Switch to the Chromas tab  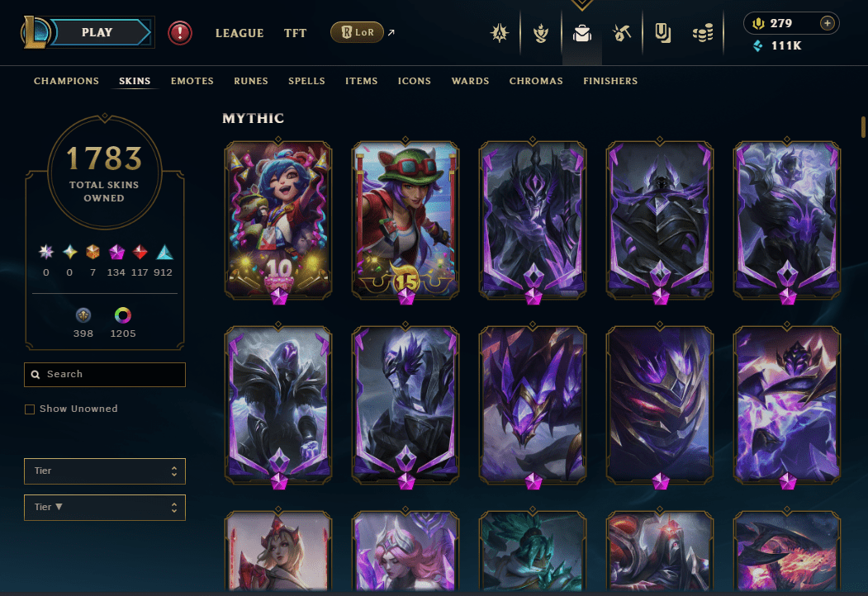[x=536, y=81]
